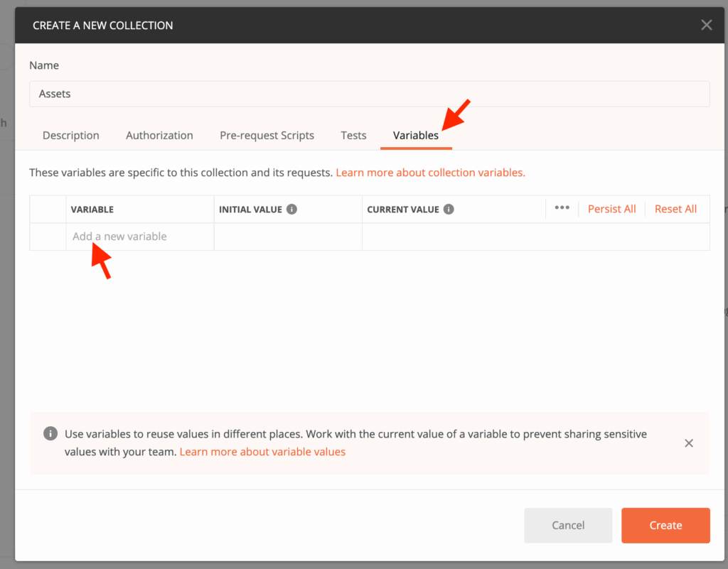Image resolution: width=728 pixels, height=569 pixels.
Task: Switch to the Variables tab
Action: (x=416, y=135)
